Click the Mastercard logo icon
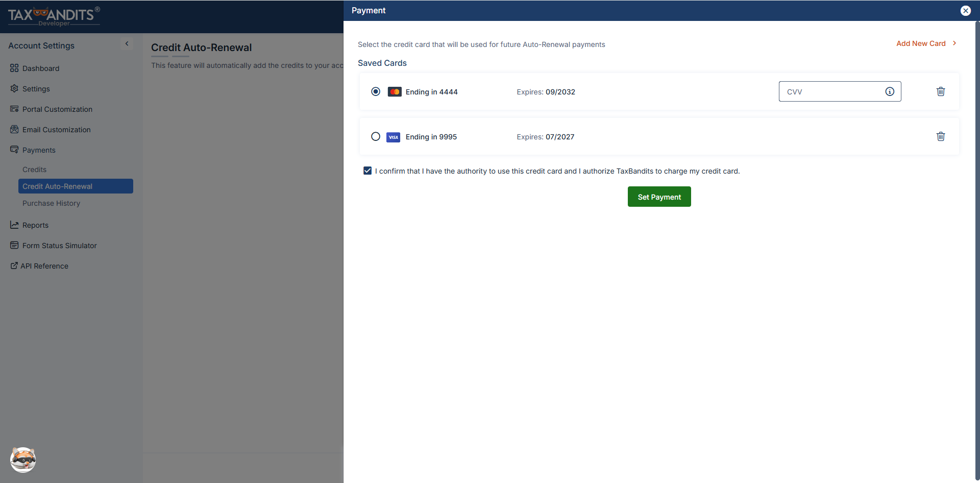The height and width of the screenshot is (483, 980). point(395,92)
